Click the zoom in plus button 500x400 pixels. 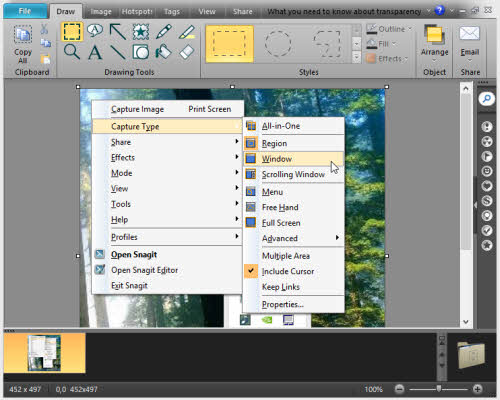(x=477, y=389)
